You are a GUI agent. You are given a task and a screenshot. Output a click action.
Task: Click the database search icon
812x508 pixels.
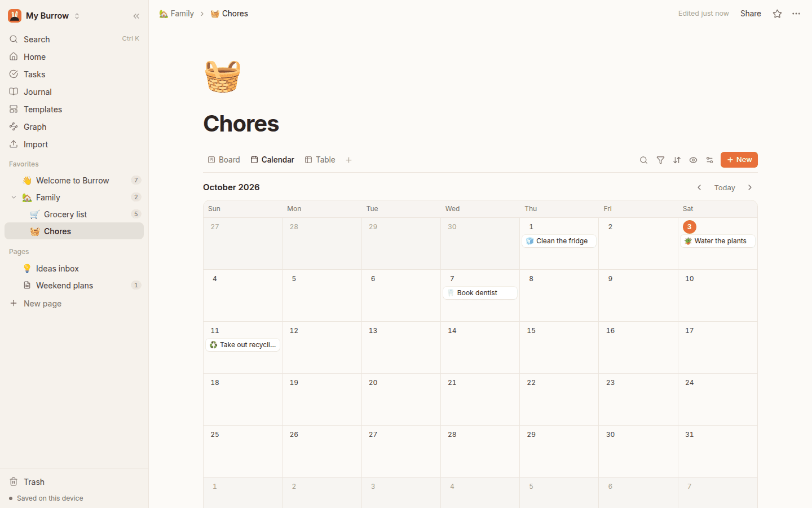(x=643, y=160)
